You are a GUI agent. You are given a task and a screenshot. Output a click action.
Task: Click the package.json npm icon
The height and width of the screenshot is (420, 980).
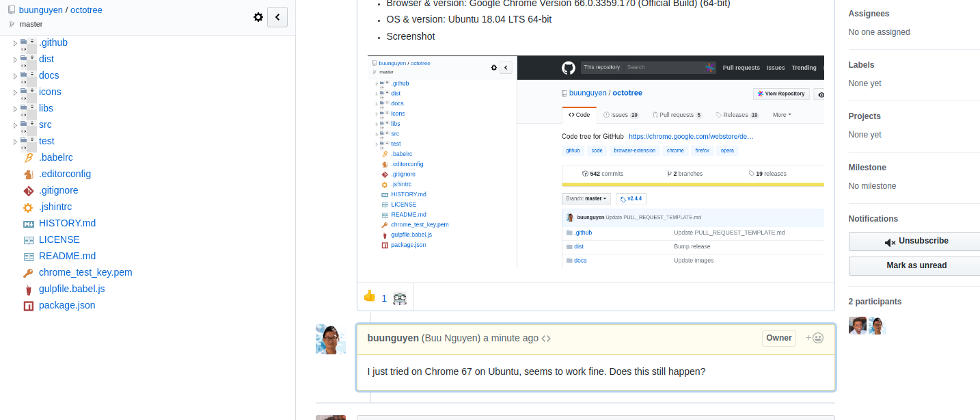point(28,305)
